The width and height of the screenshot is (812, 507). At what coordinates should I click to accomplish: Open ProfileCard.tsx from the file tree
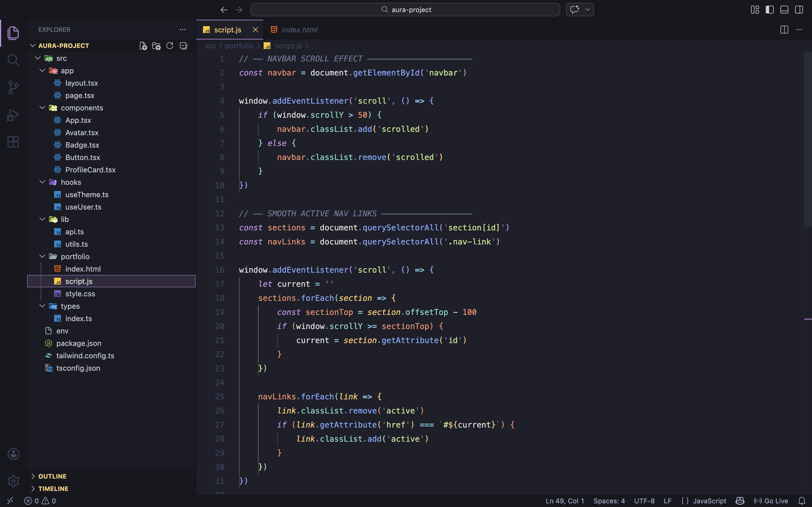[x=90, y=170]
